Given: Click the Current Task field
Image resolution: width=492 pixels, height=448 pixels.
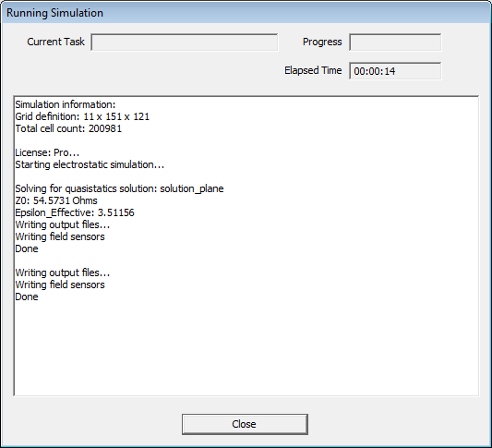Looking at the screenshot, I should [185, 42].
